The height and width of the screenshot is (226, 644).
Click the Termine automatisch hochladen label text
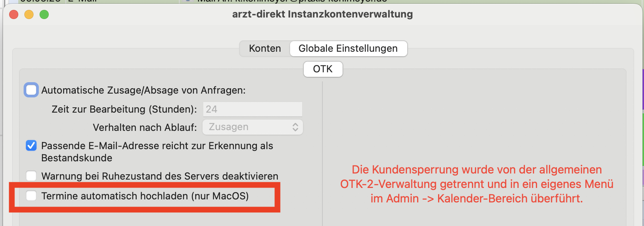(x=145, y=196)
